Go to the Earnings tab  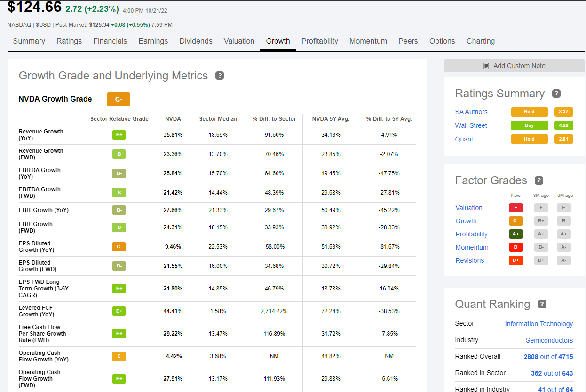click(153, 41)
